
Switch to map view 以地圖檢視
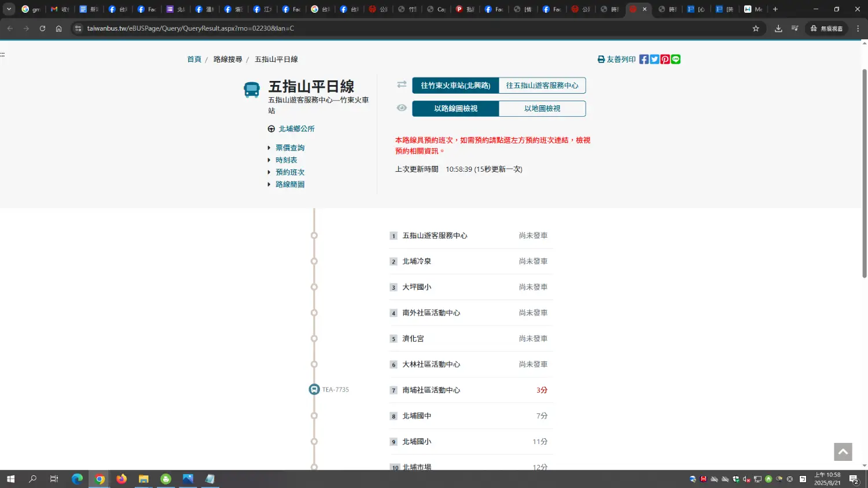[542, 109]
